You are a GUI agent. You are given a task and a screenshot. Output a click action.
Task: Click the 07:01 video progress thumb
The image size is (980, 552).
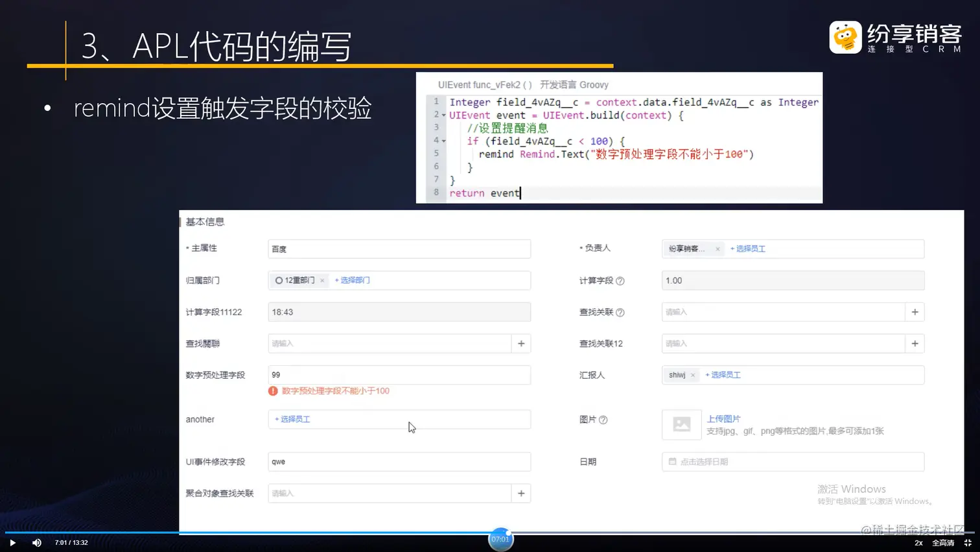(500, 539)
